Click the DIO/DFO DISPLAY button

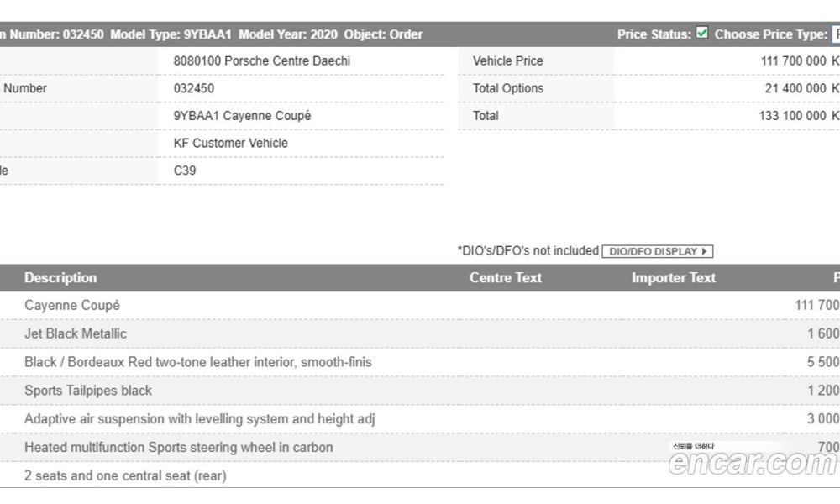[x=658, y=251]
